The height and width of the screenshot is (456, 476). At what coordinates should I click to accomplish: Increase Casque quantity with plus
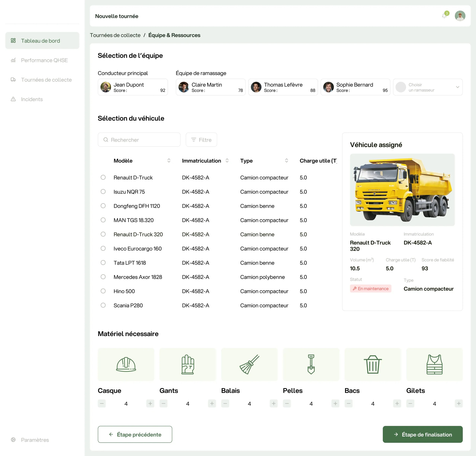150,403
